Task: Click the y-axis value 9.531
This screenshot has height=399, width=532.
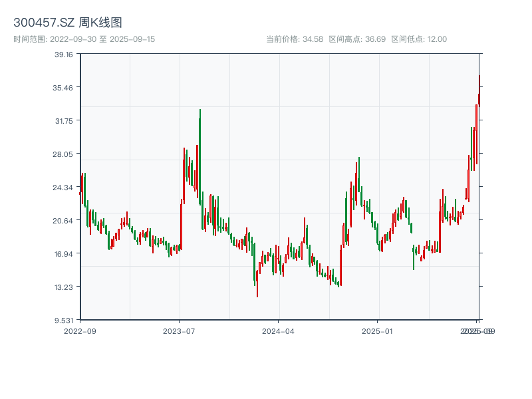Action: pyautogui.click(x=64, y=321)
